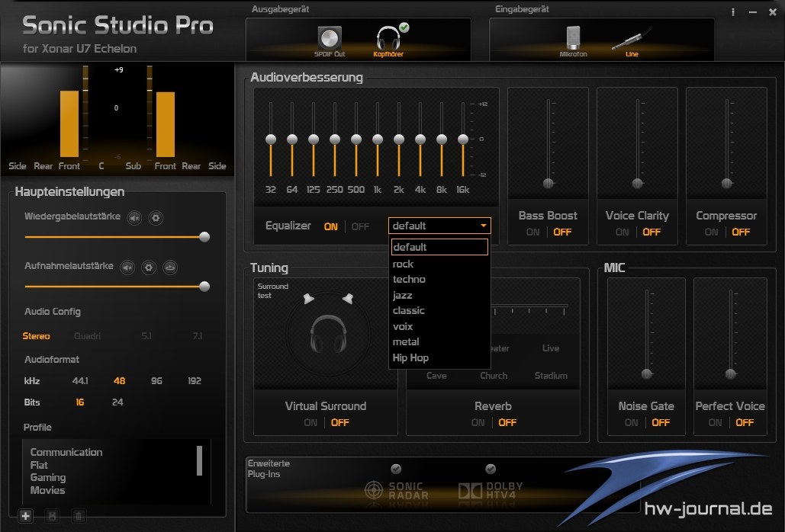Turn Bass Boost ON
Viewport: 785px width, 532px height.
tap(532, 232)
